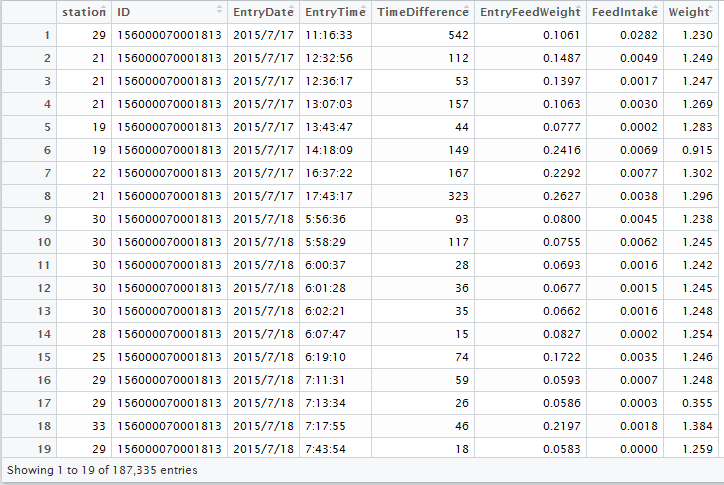The height and width of the screenshot is (485, 724).
Task: Sort by the EntryTime column header
Action: click(x=335, y=12)
